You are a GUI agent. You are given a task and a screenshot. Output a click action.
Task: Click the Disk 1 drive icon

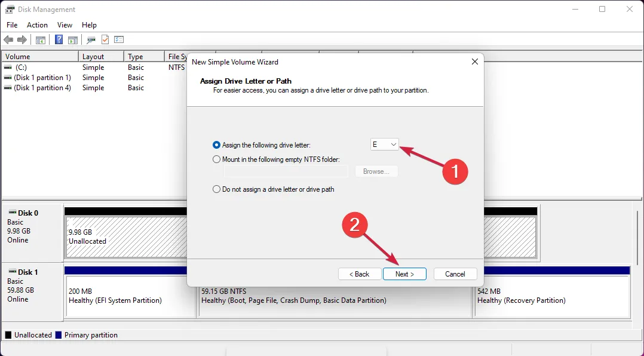click(x=12, y=272)
